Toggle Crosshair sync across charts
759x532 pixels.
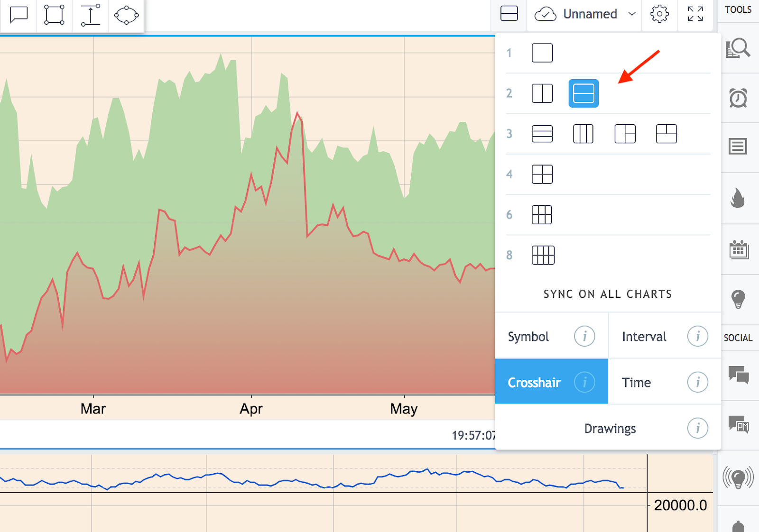535,382
